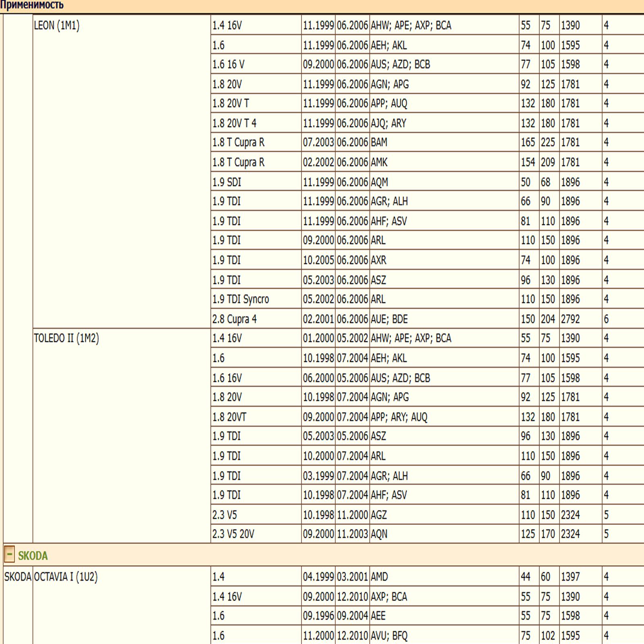The image size is (644, 644).
Task: Click start date '01.2000' in Toledo
Action: (318, 338)
